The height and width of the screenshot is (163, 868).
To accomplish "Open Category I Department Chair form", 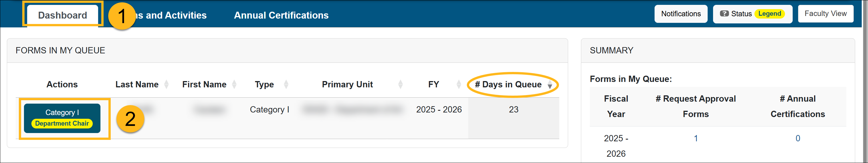I will point(62,118).
